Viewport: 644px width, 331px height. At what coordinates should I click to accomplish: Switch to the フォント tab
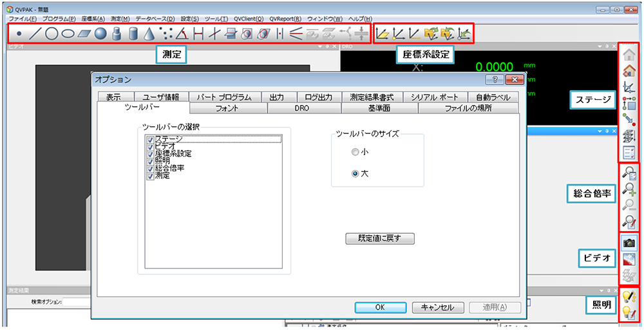click(228, 109)
